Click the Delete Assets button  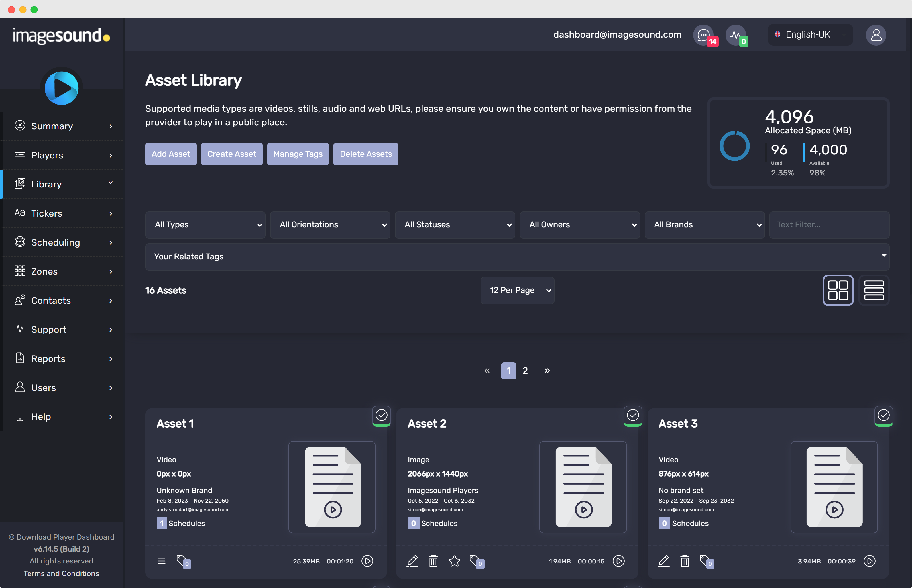(366, 154)
